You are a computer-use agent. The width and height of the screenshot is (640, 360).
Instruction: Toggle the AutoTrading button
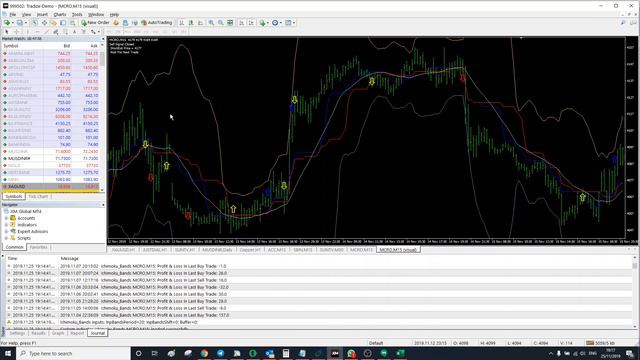(156, 23)
